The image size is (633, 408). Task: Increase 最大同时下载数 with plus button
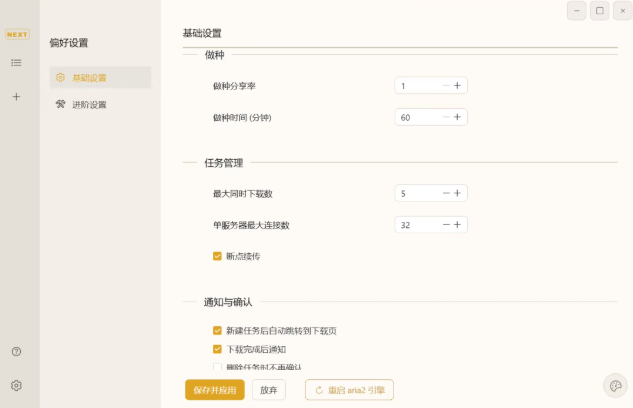point(458,193)
